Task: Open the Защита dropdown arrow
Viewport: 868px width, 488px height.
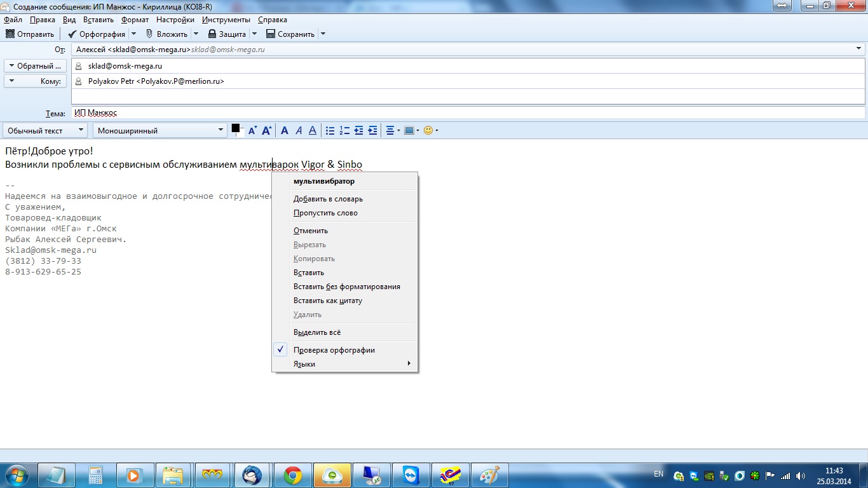Action: click(254, 34)
